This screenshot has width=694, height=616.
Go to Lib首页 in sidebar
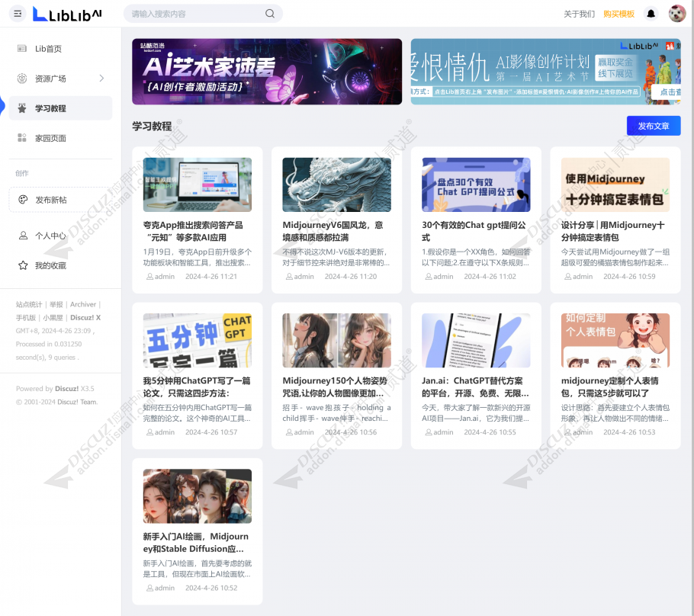click(61, 49)
